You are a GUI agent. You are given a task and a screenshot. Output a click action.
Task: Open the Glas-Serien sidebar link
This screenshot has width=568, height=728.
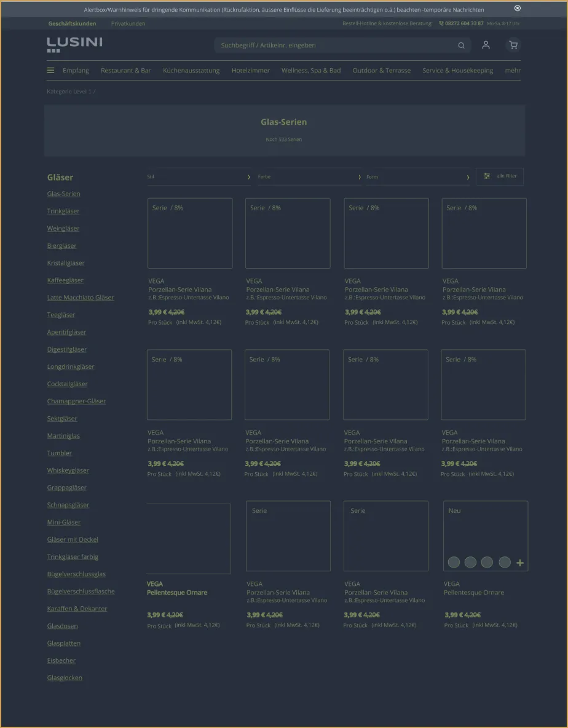(x=63, y=194)
